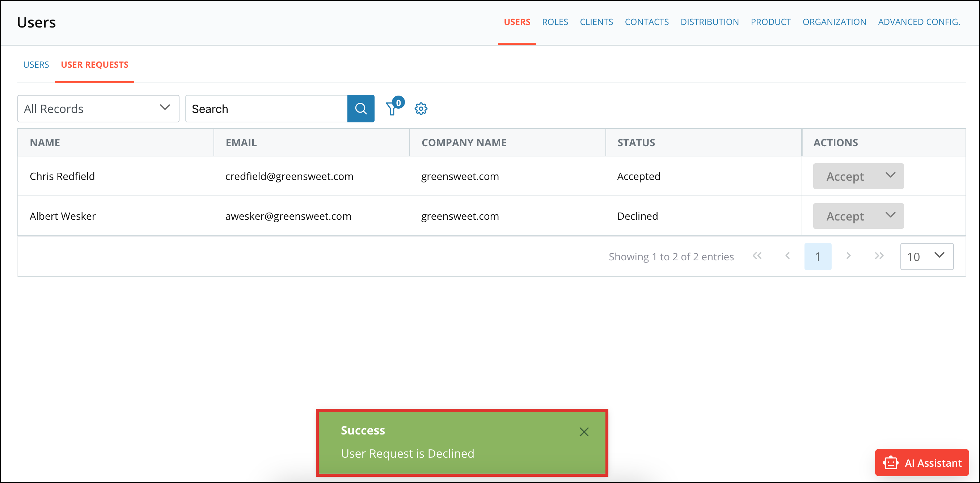Click Accept for Albert Wesker
This screenshot has width=980, height=483.
[844, 216]
